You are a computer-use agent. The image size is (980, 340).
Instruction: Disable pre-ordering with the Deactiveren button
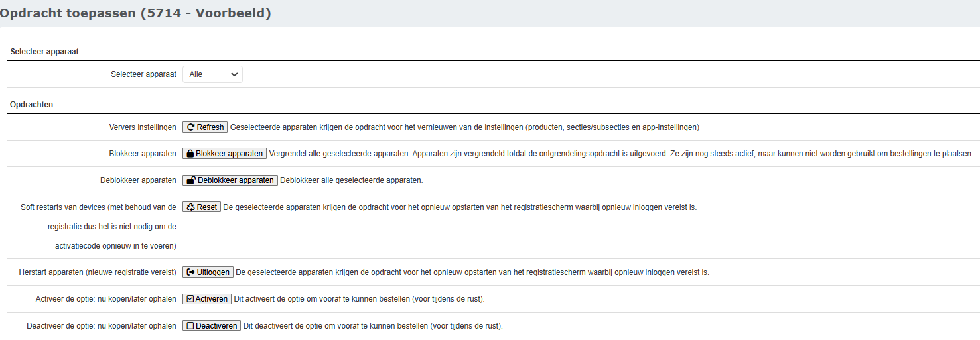pos(216,326)
